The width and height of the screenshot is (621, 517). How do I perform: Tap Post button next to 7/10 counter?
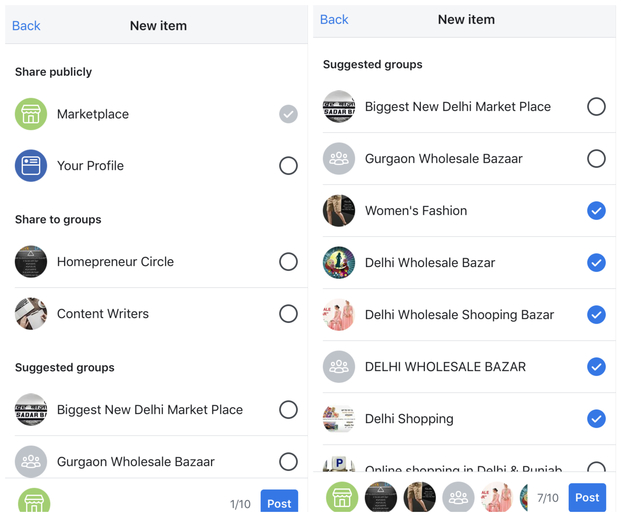click(587, 497)
